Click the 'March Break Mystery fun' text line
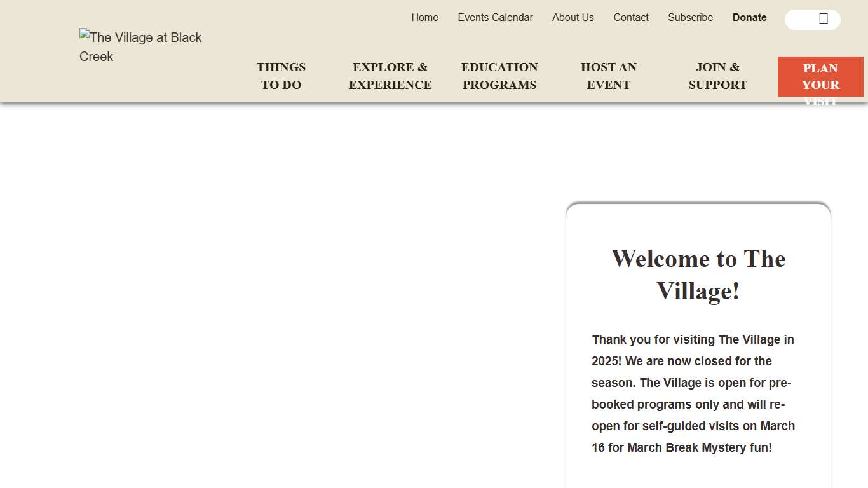Viewport: 868px width, 488px height. (681, 448)
